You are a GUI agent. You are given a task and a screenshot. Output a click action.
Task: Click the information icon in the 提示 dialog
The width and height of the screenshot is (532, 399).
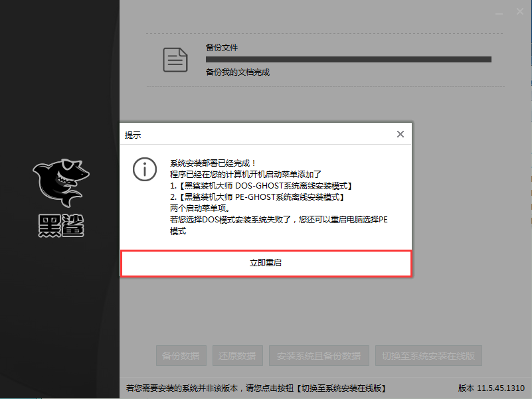click(x=145, y=169)
